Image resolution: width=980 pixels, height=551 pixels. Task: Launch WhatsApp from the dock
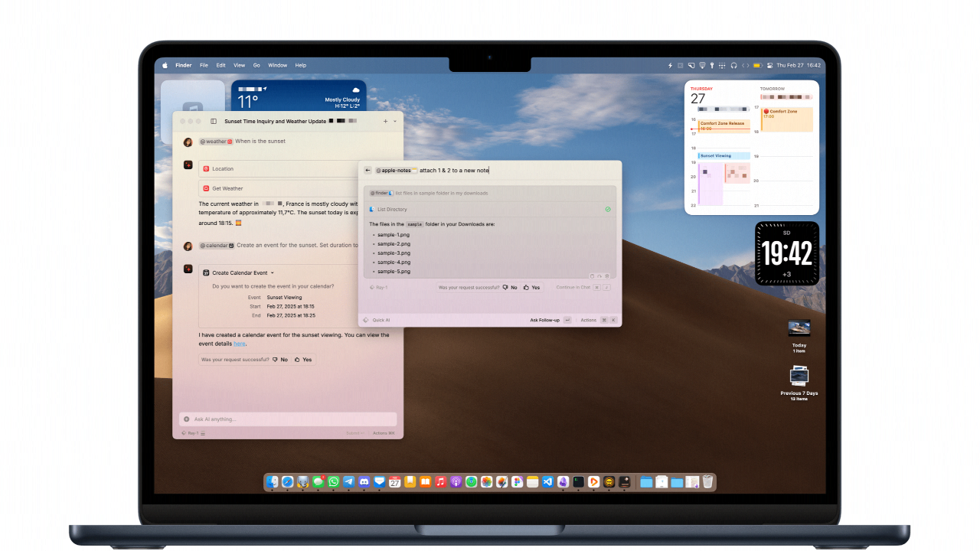coord(334,482)
